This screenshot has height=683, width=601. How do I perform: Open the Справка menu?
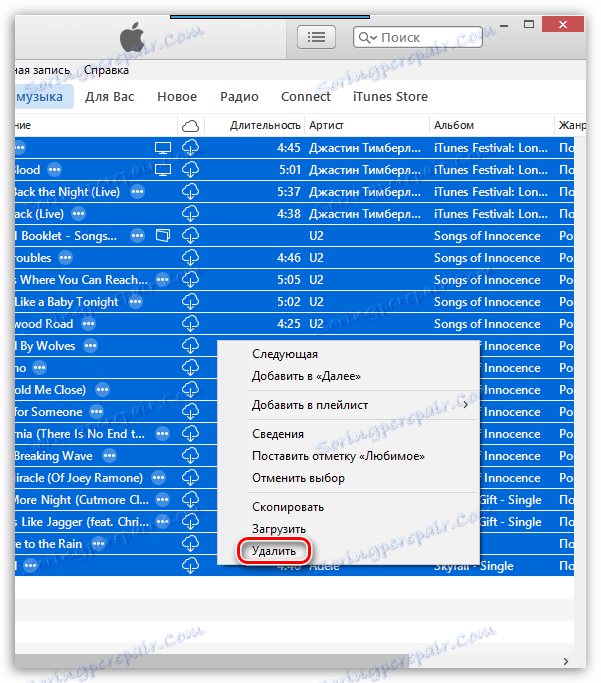(x=106, y=70)
